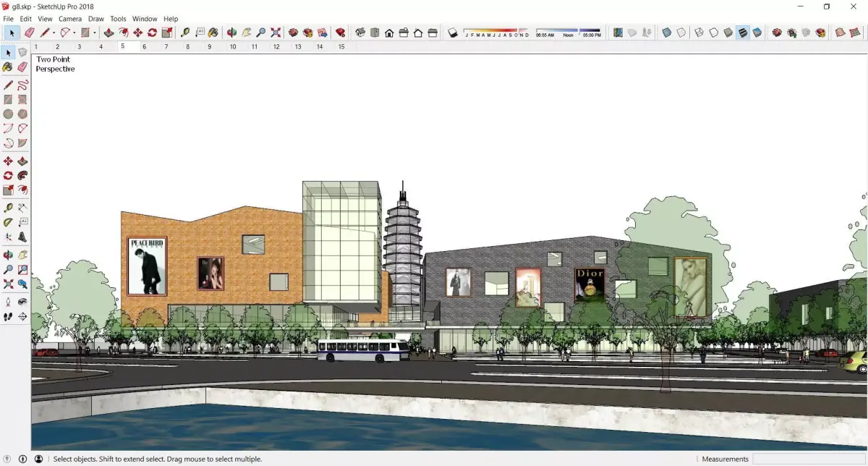
Task: Click the sign-in person icon in status bar
Action: pyautogui.click(x=39, y=459)
